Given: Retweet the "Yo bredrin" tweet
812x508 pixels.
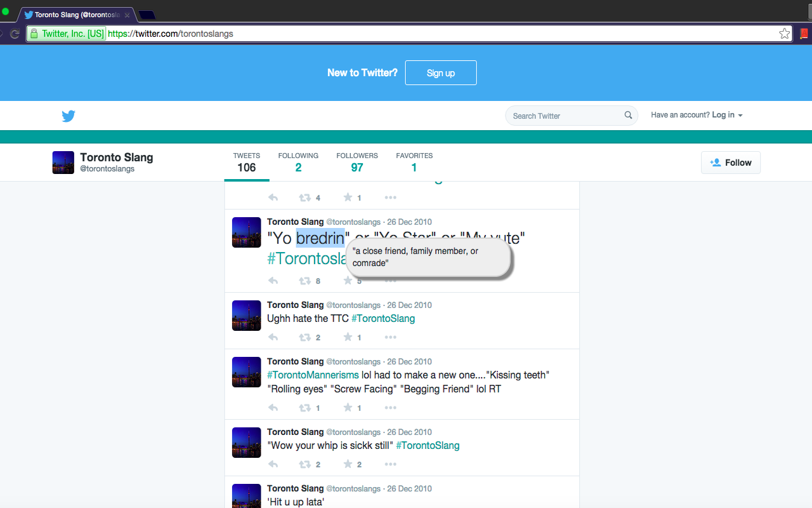Looking at the screenshot, I should 305,281.
